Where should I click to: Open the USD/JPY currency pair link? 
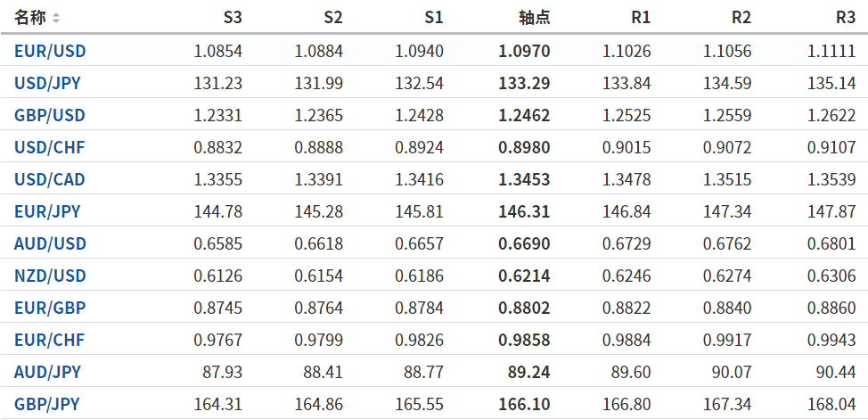coord(48,84)
